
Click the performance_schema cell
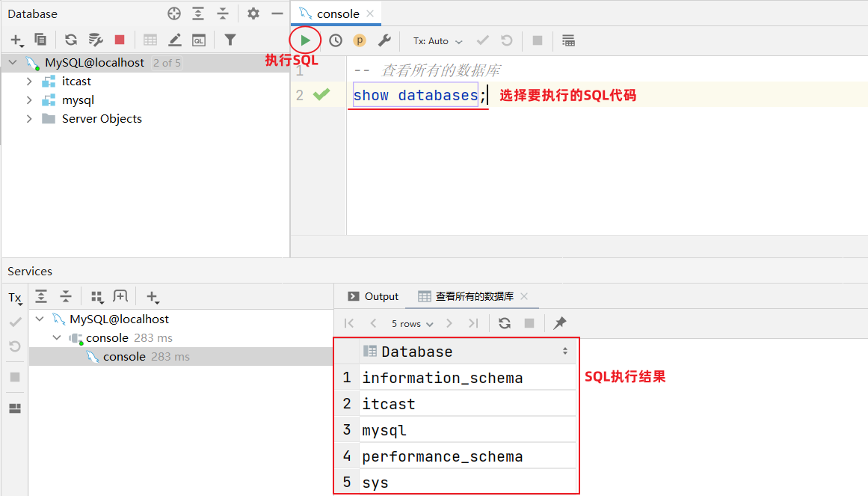[x=467, y=456]
